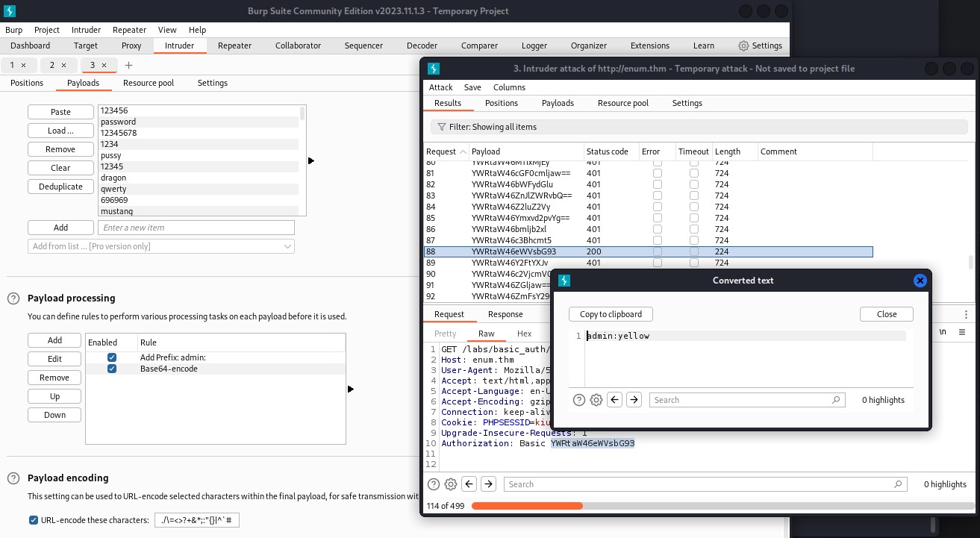The width and height of the screenshot is (980, 538).
Task: Sort results by the Request column
Action: click(440, 151)
